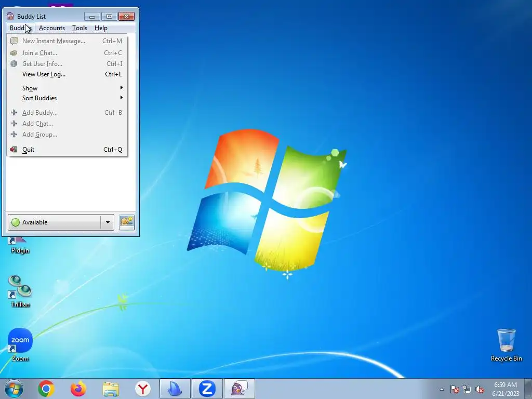Click the buddy icon button next to status

(x=127, y=222)
